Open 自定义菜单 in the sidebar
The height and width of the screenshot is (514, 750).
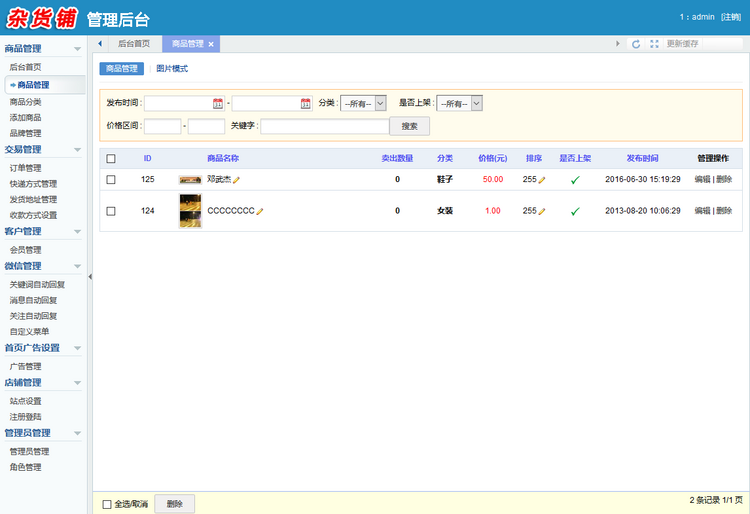point(29,332)
